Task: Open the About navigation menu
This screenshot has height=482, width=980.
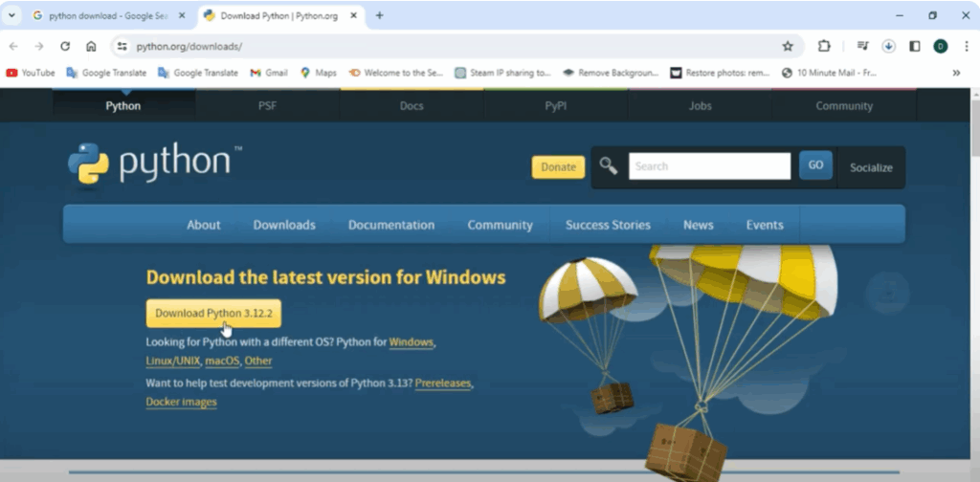Action: (204, 225)
